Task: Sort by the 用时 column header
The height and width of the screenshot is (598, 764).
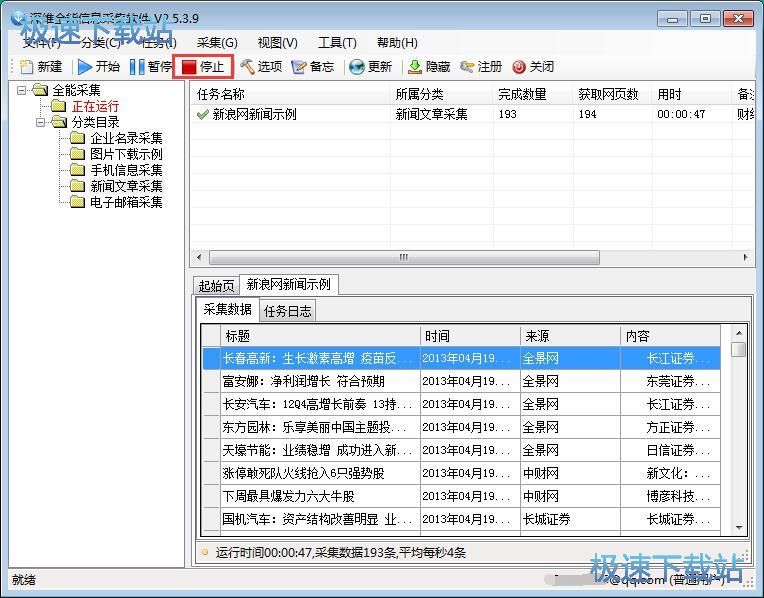Action: 692,94
